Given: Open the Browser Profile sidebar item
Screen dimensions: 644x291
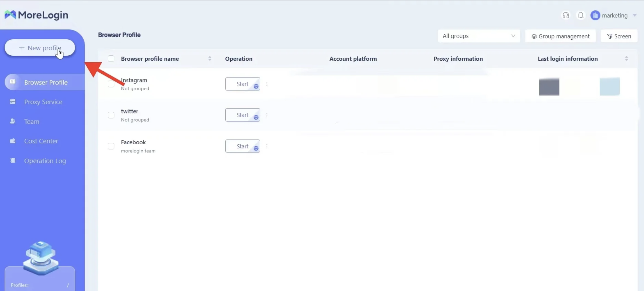Looking at the screenshot, I should (x=45, y=82).
